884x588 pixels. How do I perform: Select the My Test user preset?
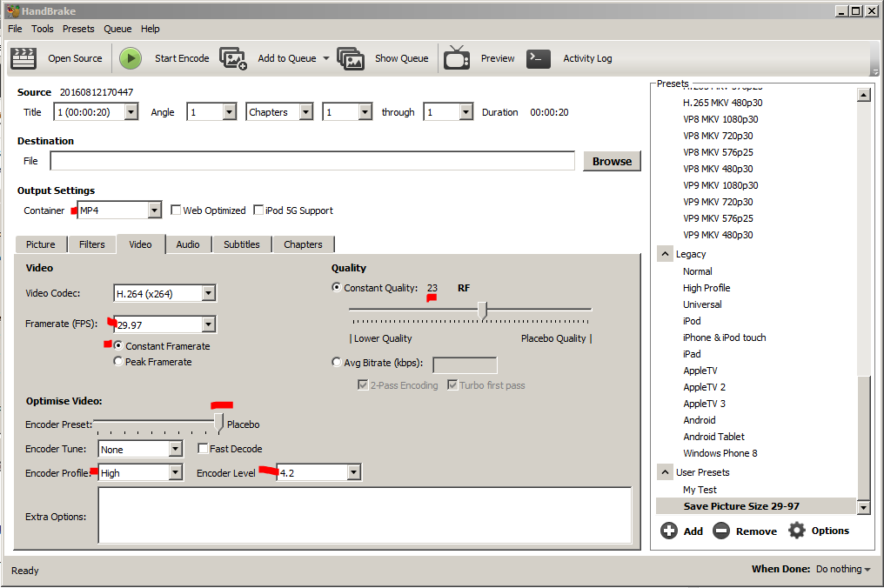[700, 490]
